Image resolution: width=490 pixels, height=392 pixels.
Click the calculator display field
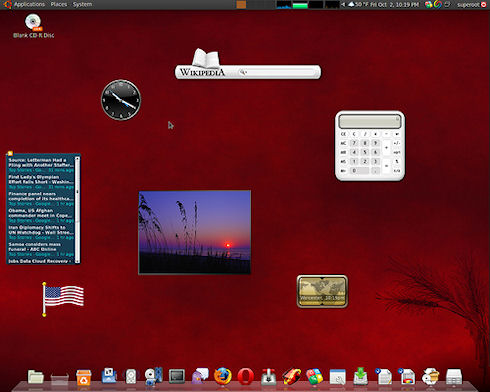pos(370,121)
